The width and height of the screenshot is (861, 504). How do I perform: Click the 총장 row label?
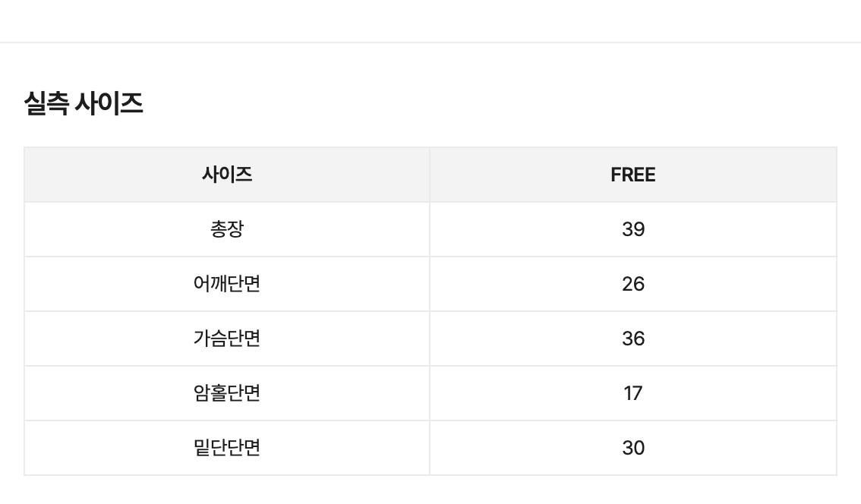227,229
